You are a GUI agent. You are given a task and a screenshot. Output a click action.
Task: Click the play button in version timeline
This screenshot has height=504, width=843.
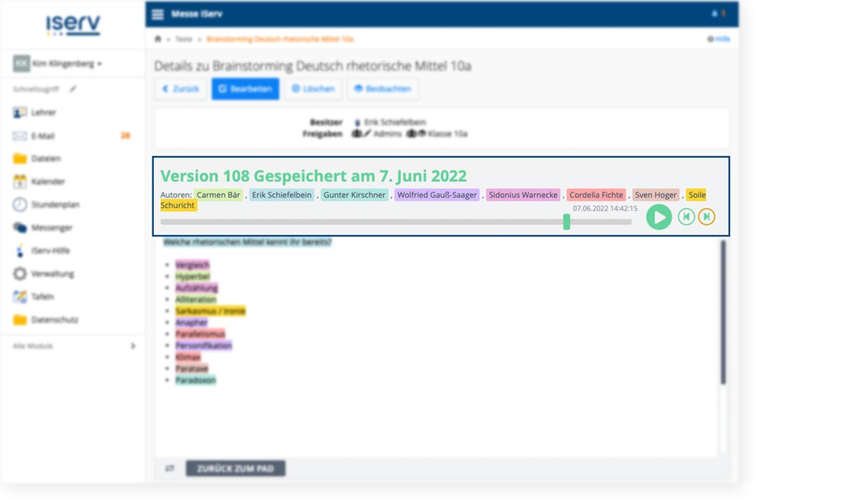(x=659, y=217)
